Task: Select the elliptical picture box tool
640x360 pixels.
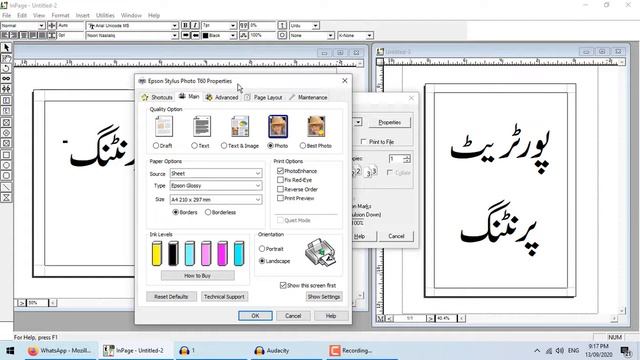Action: point(6,133)
